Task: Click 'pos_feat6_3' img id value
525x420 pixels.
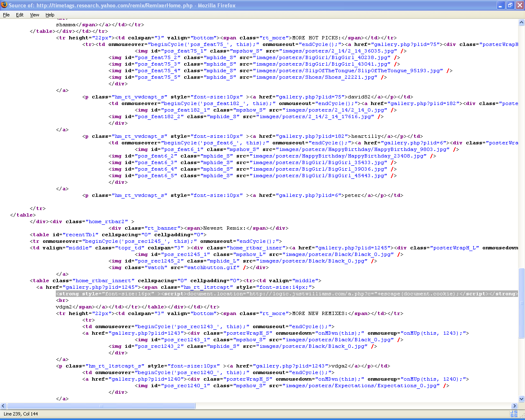Action: (156, 162)
